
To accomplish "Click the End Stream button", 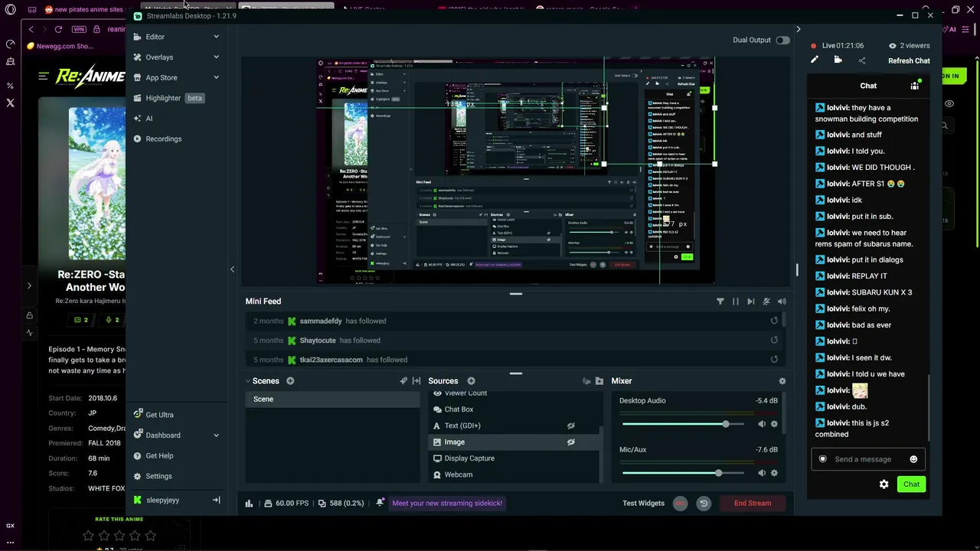I will coord(753,504).
